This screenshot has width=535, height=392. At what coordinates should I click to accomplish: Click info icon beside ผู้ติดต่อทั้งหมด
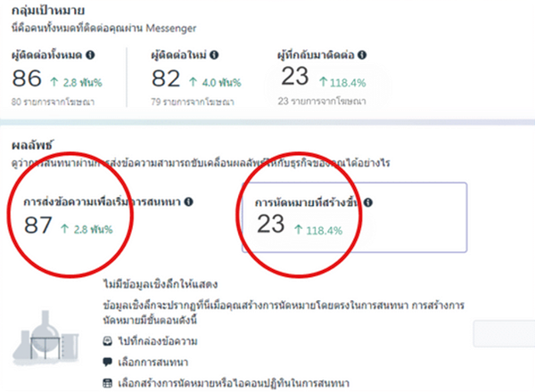click(91, 55)
